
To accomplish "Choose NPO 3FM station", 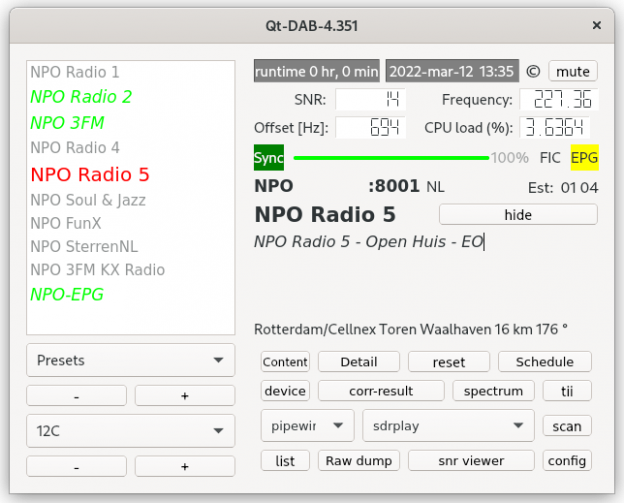I will 67,123.
